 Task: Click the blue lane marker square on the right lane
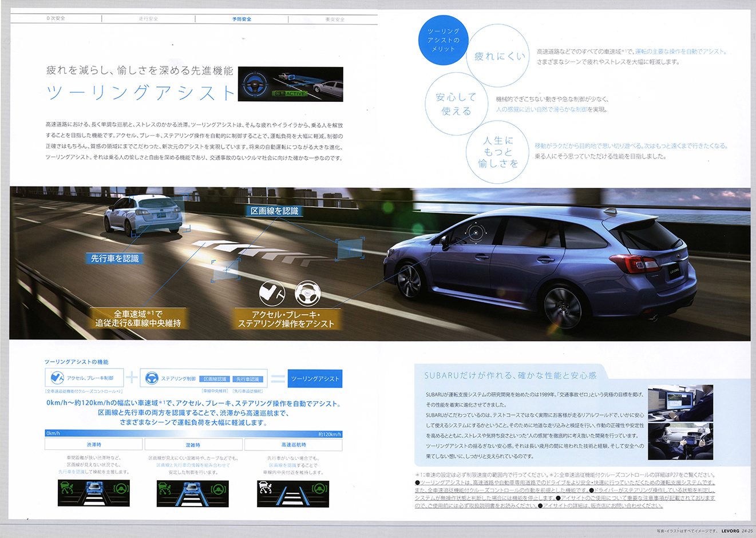click(x=350, y=249)
